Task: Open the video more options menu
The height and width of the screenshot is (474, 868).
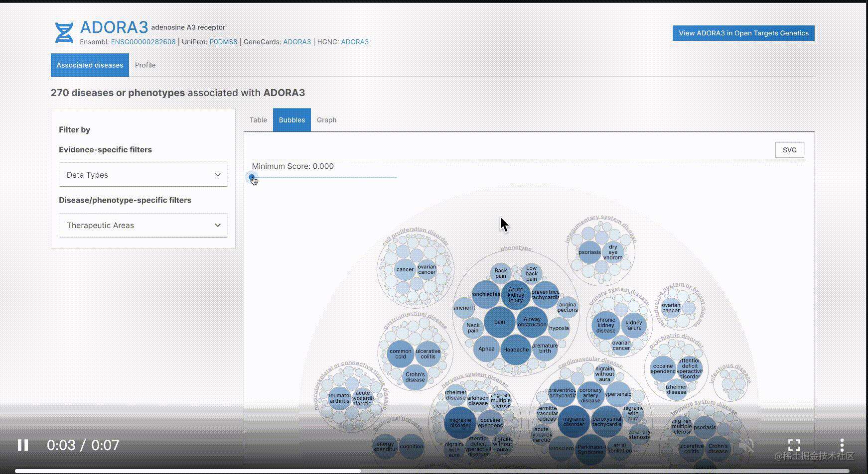Action: [842, 445]
